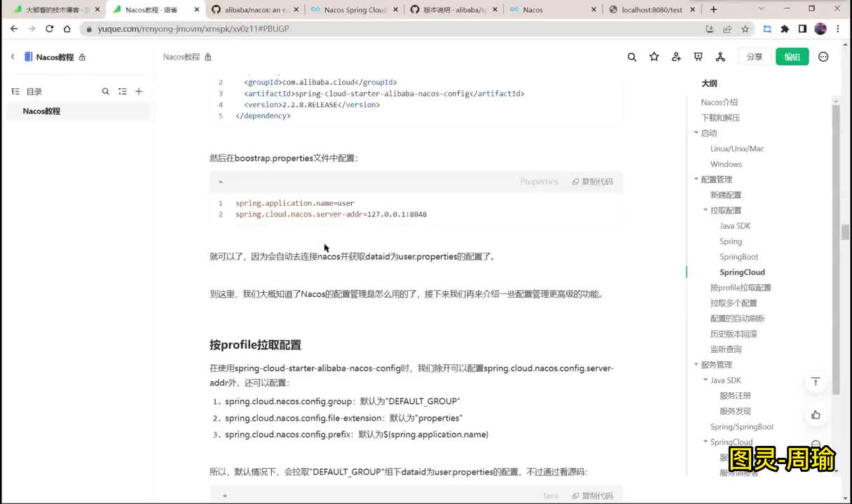Click the lock icon next to breadcrumb Nacos教程

[x=208, y=57]
